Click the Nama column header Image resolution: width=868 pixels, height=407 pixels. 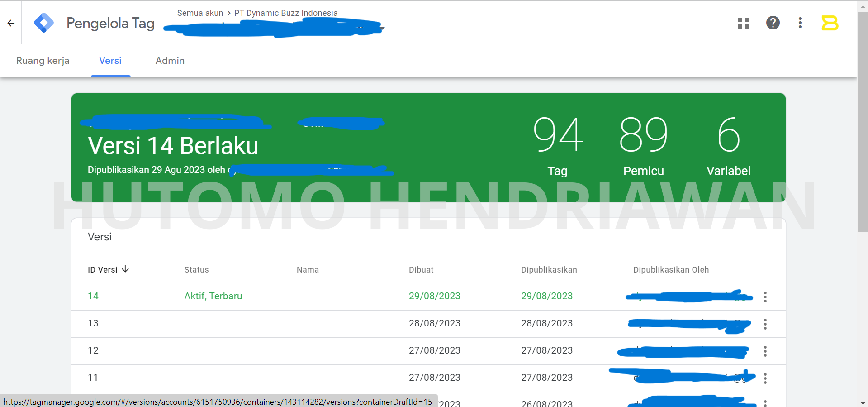pyautogui.click(x=308, y=270)
